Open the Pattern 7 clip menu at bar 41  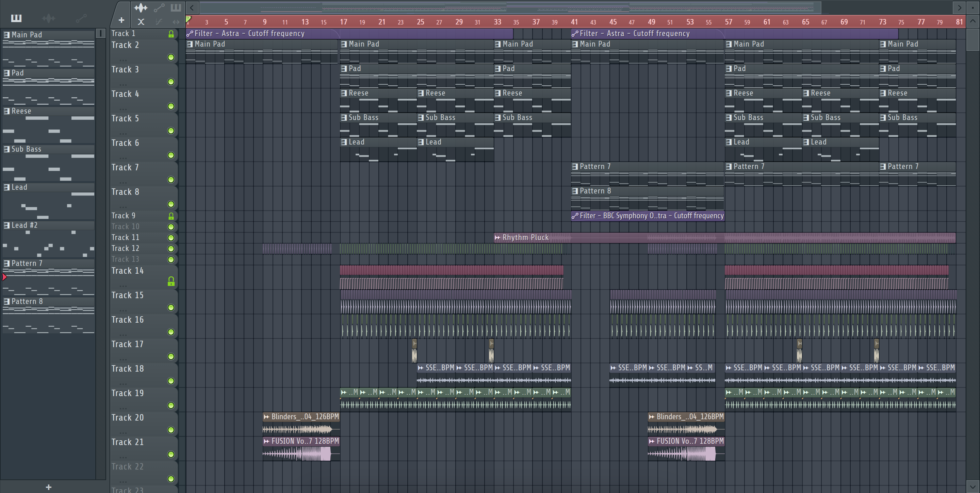click(x=575, y=167)
